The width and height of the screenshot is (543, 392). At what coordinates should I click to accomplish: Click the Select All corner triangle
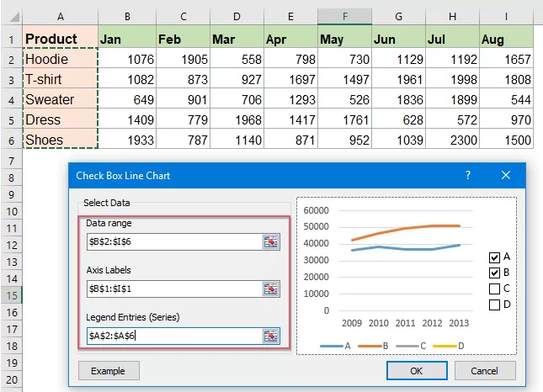[13, 17]
